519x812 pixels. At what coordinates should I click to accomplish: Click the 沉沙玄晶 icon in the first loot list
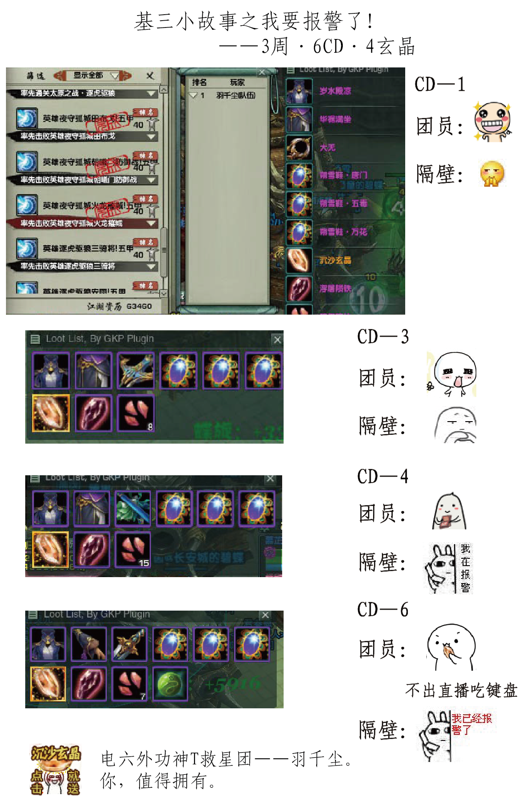tap(300, 261)
